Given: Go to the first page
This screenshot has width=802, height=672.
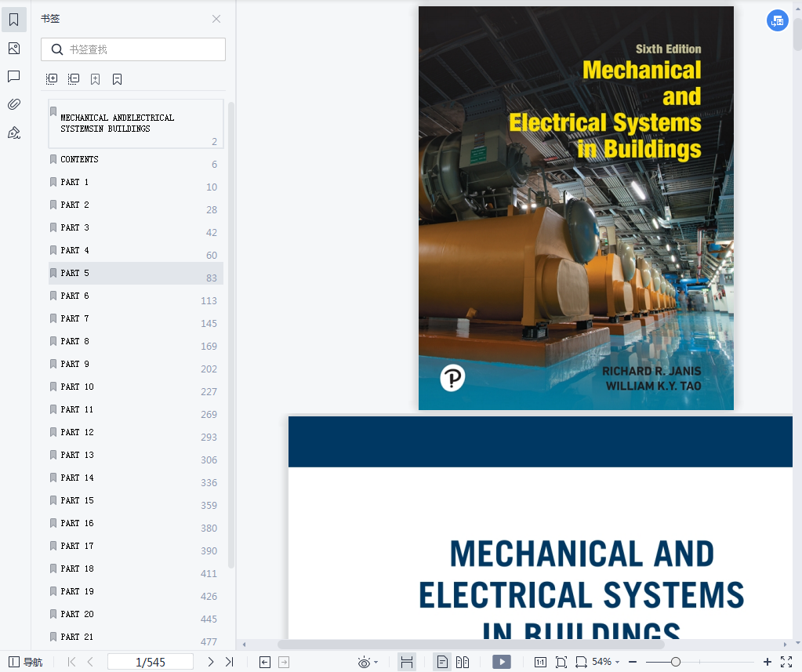Looking at the screenshot, I should coord(71,663).
